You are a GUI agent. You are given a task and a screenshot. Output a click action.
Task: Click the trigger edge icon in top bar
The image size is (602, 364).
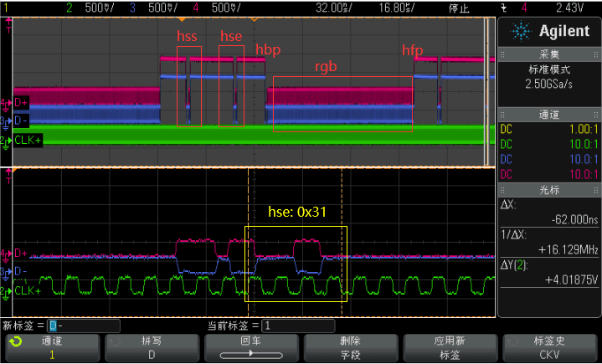[x=504, y=7]
